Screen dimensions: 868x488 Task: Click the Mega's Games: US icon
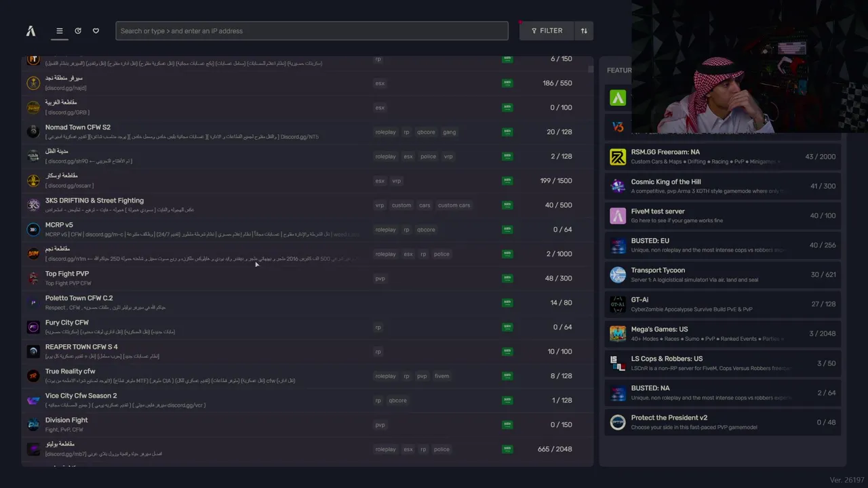tap(618, 333)
